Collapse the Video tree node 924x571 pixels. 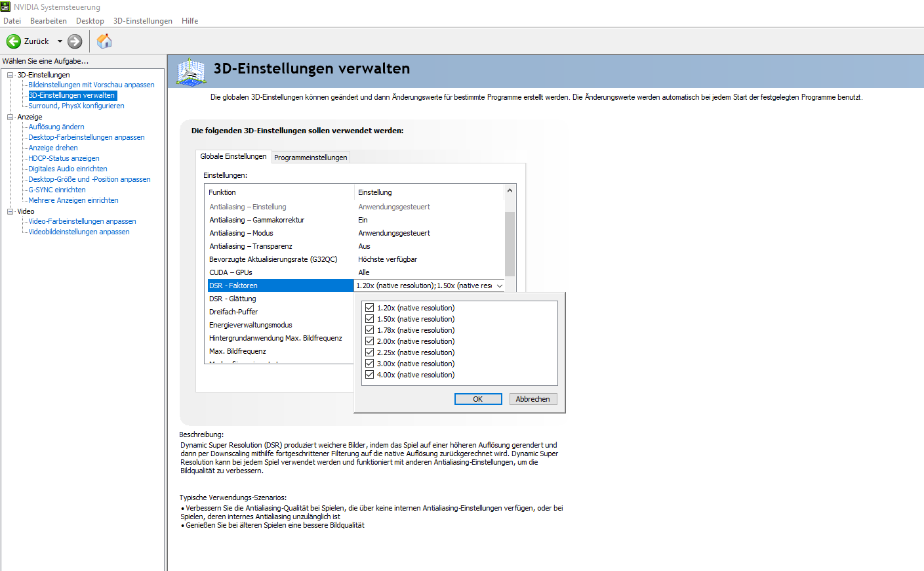[10, 211]
